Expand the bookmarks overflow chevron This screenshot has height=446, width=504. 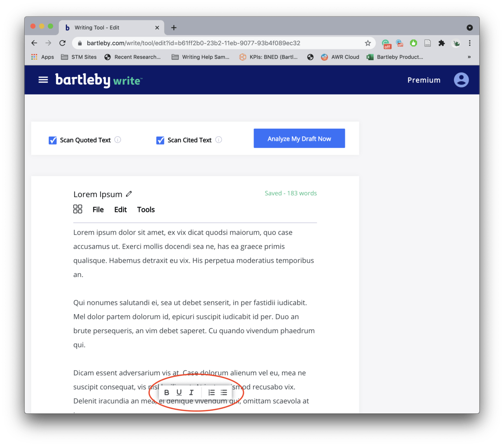(469, 57)
